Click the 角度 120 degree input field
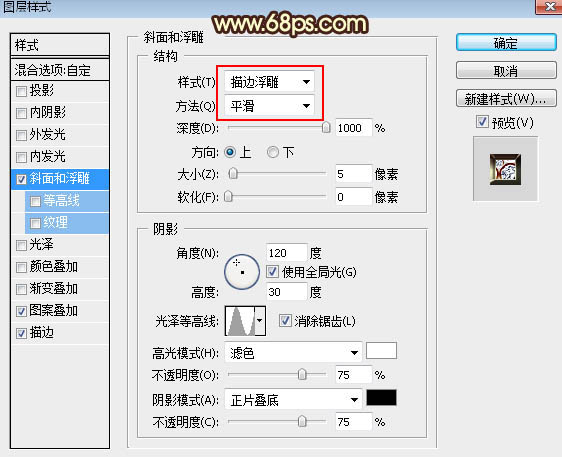 [x=287, y=253]
